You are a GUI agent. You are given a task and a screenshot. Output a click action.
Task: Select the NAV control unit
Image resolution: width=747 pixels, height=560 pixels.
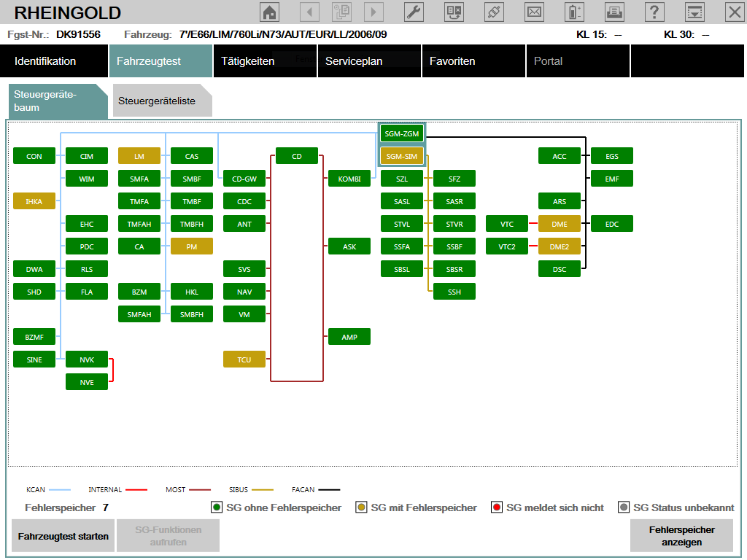[244, 292]
